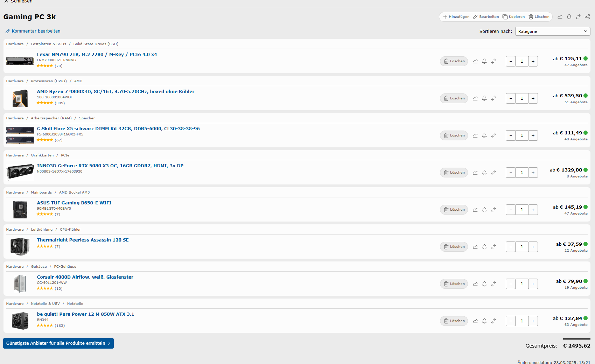Decrease quantity of ASUS TUF Gaming B650-E
This screenshot has width=595, height=364.
pos(511,210)
